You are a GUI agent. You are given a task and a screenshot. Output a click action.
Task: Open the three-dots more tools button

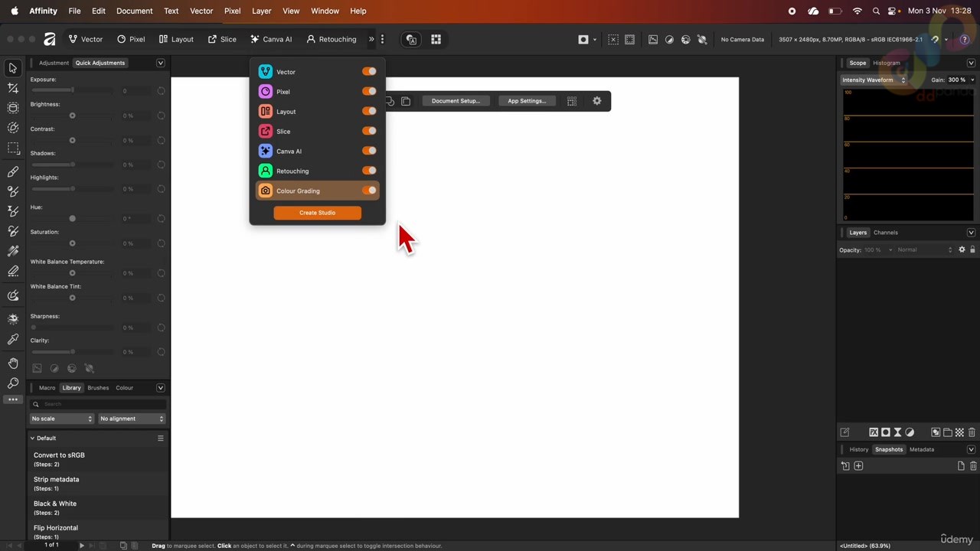click(13, 399)
